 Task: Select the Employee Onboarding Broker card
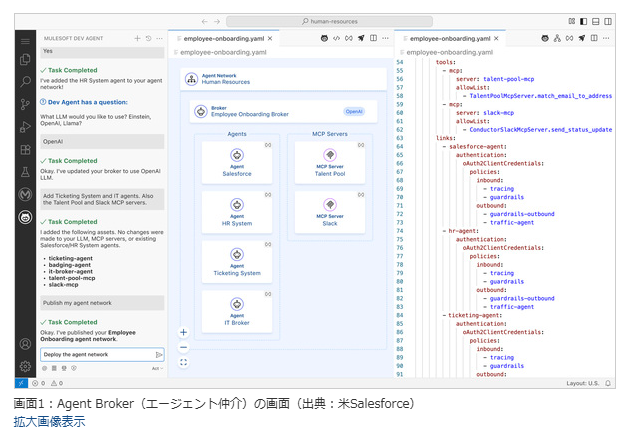click(283, 111)
